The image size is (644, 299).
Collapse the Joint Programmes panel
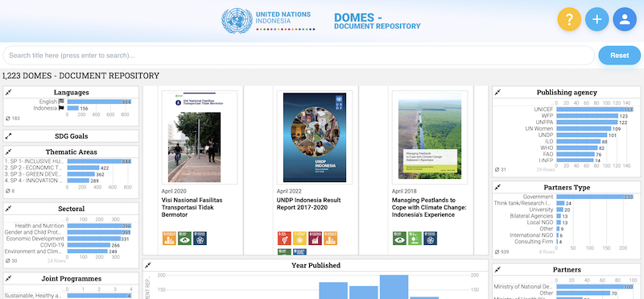click(x=9, y=278)
